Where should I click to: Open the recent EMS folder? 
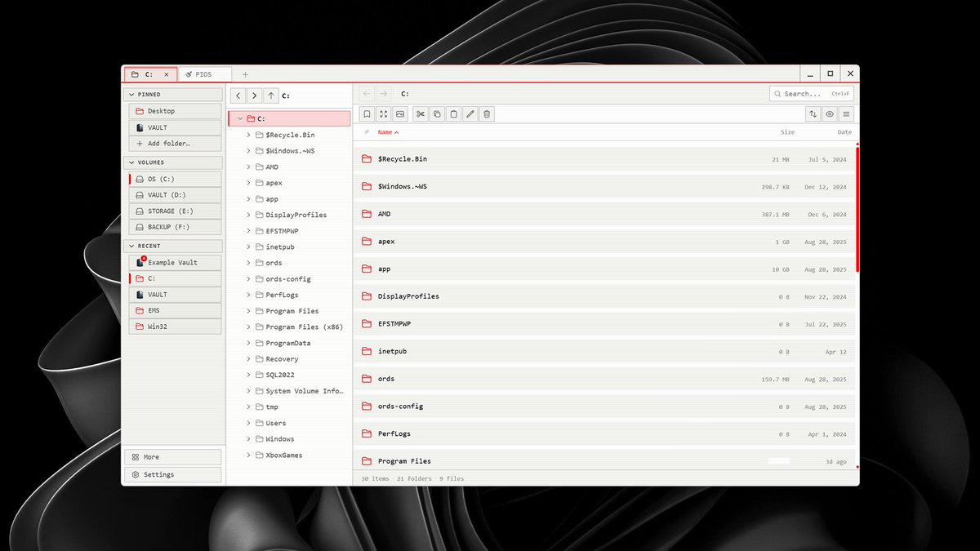[x=175, y=310]
